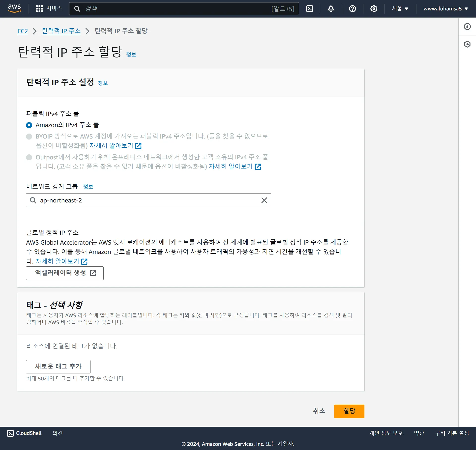Image resolution: width=476 pixels, height=450 pixels.
Task: Go to 탄력적 IP 주소 breadcrumb
Action: [x=61, y=31]
